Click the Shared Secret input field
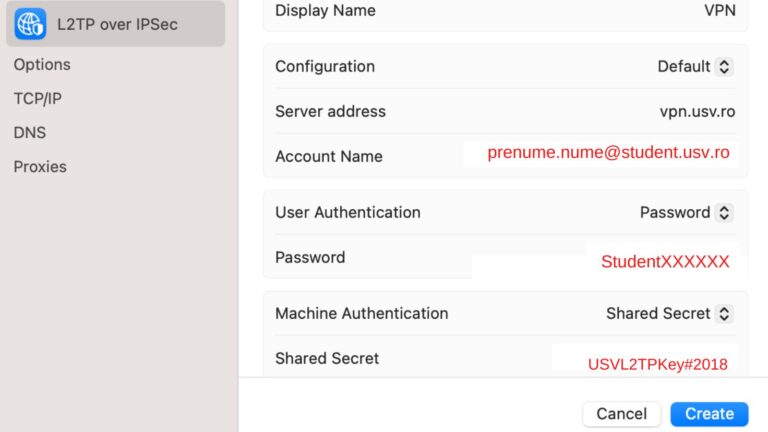768x432 pixels. coord(645,360)
